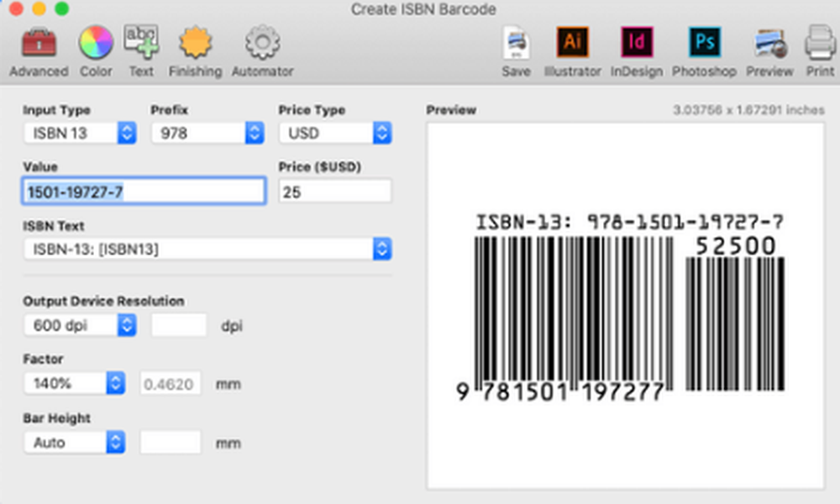
Task: Click the Price ($USD) field
Action: [335, 192]
